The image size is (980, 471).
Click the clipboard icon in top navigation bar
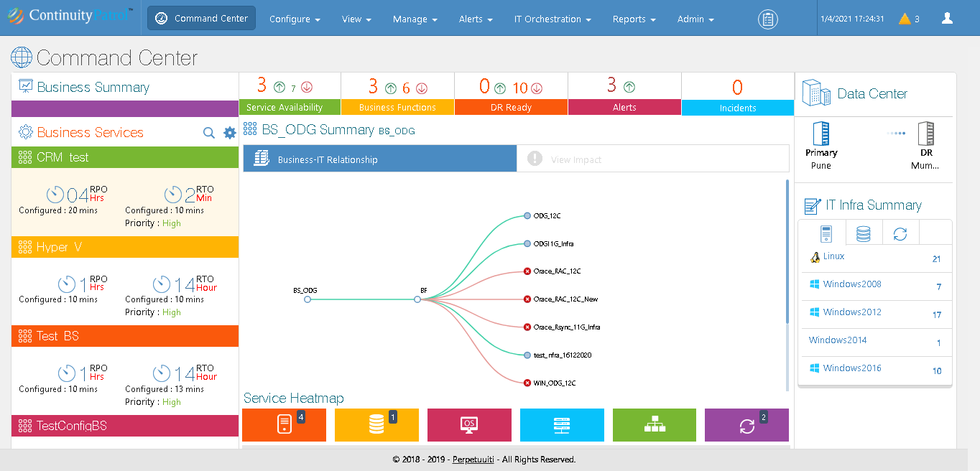click(x=768, y=19)
